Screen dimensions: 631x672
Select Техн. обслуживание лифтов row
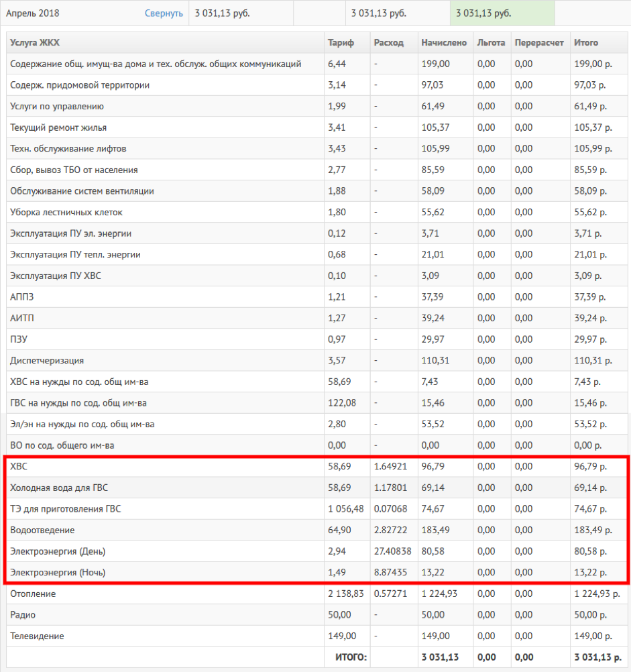pos(317,149)
